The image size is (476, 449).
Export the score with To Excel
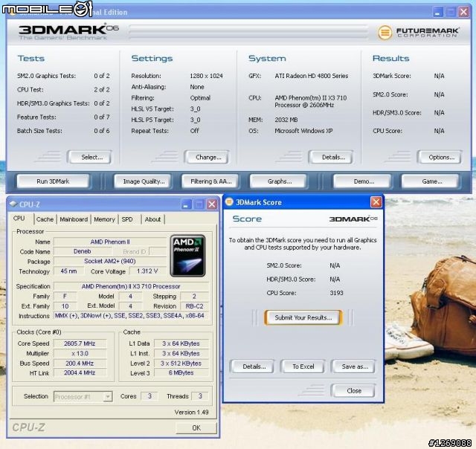[x=303, y=366]
